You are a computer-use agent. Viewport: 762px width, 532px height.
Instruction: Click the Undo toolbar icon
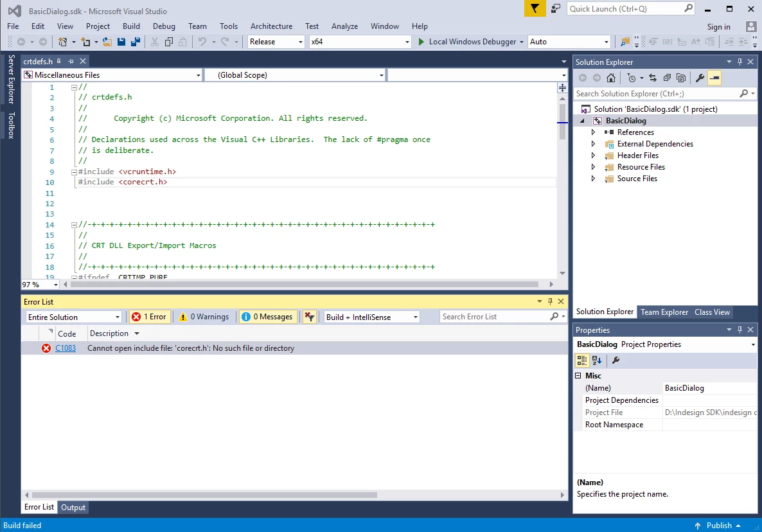click(x=202, y=42)
